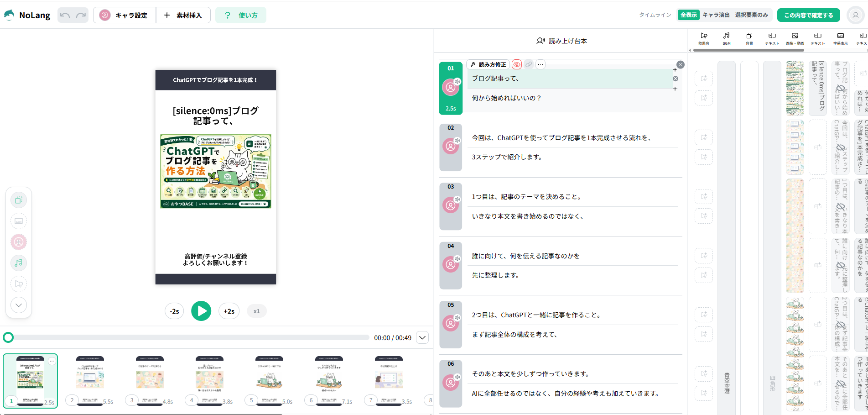
Task: Toggle the speaker icon on scene 02 avatar
Action: pos(457,141)
